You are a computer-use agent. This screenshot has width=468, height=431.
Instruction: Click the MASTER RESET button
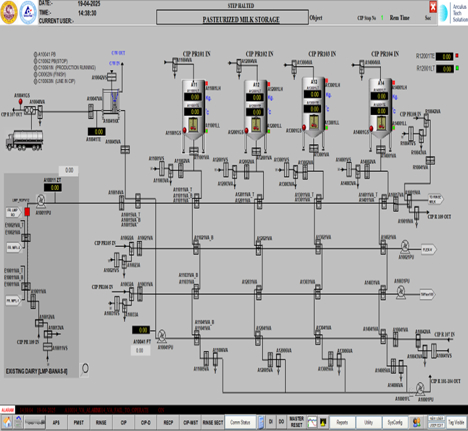pyautogui.click(x=296, y=422)
